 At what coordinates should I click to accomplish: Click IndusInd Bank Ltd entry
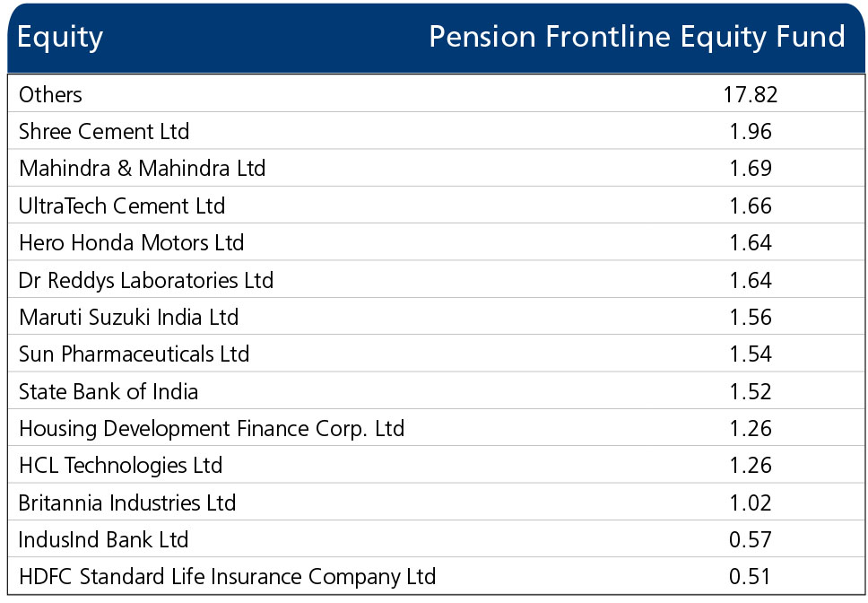click(103, 539)
